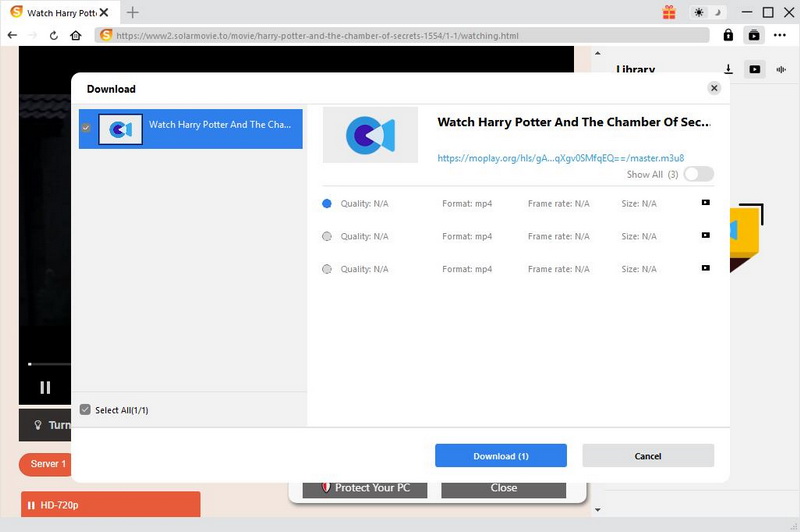Open a new tab with plus icon

[133, 12]
